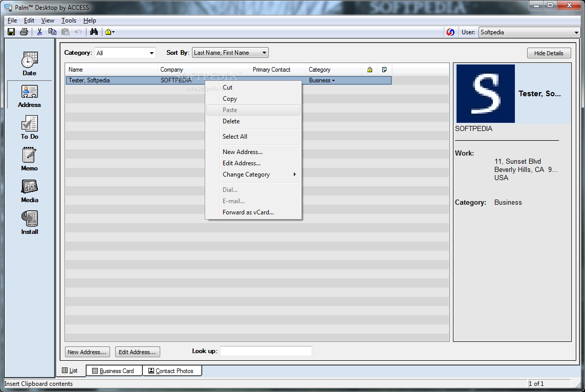Click the Category column header
This screenshot has height=392, width=585.
[x=334, y=70]
